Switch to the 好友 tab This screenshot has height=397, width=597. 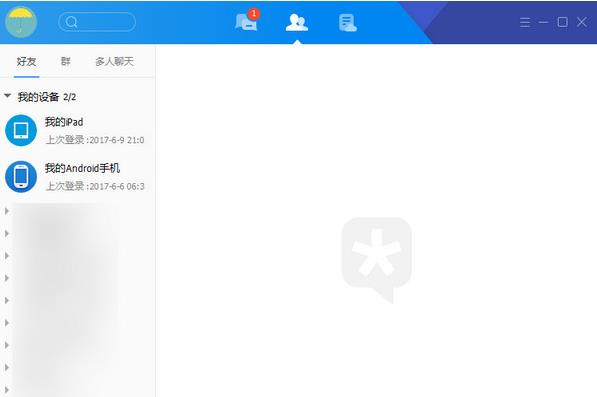click(26, 61)
